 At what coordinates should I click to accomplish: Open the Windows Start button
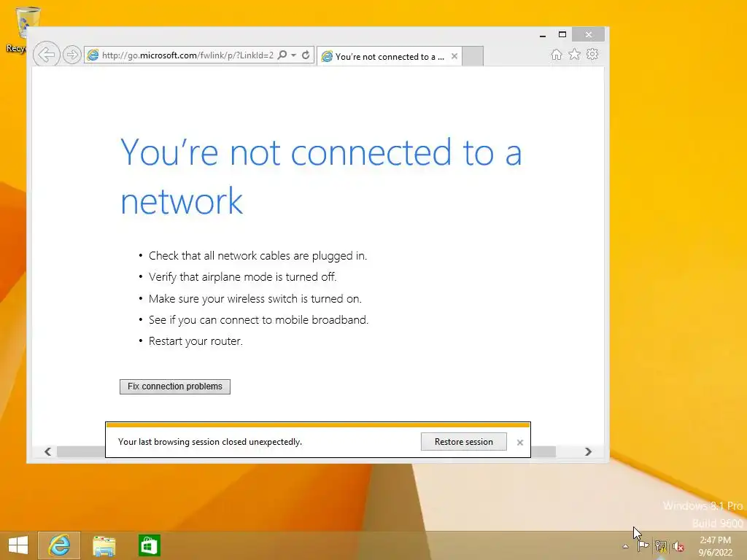click(x=18, y=545)
